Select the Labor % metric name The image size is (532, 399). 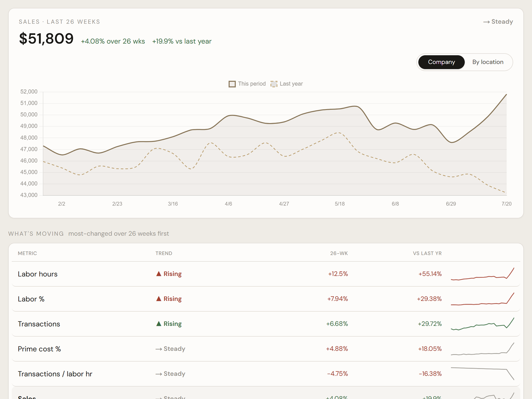pyautogui.click(x=31, y=299)
